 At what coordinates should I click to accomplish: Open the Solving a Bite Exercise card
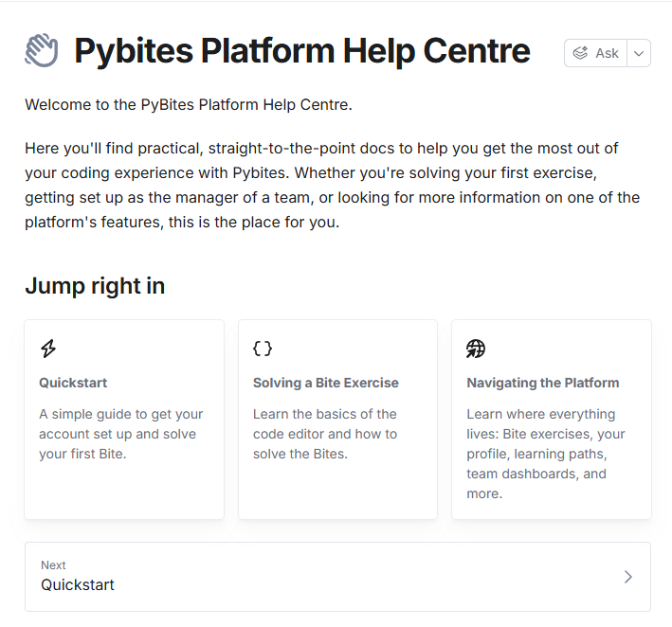(x=325, y=383)
